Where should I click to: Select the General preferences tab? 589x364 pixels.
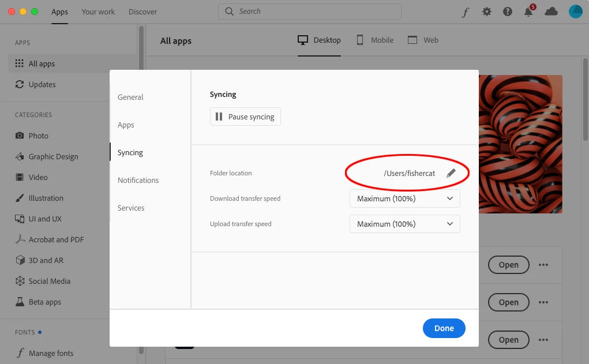pos(130,97)
